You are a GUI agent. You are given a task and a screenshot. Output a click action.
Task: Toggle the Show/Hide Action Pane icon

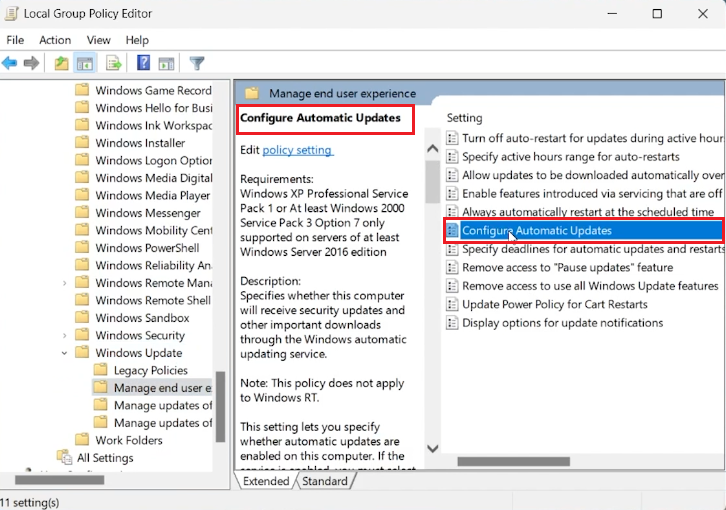166,63
